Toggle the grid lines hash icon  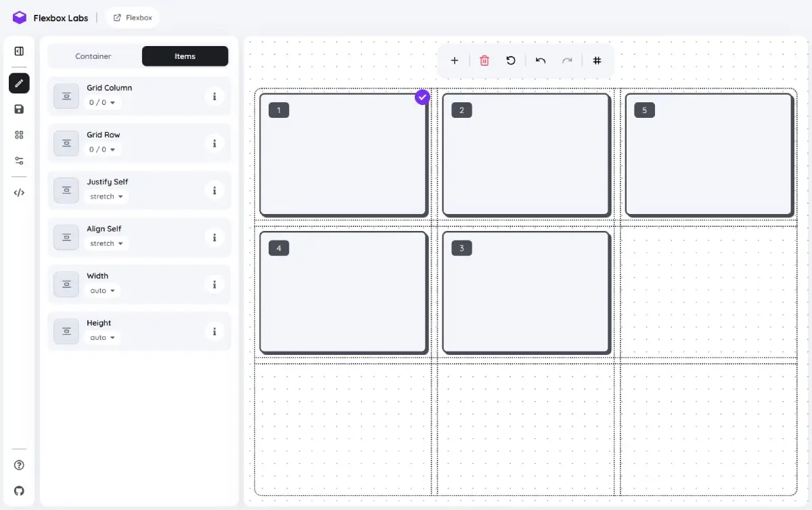(x=597, y=60)
